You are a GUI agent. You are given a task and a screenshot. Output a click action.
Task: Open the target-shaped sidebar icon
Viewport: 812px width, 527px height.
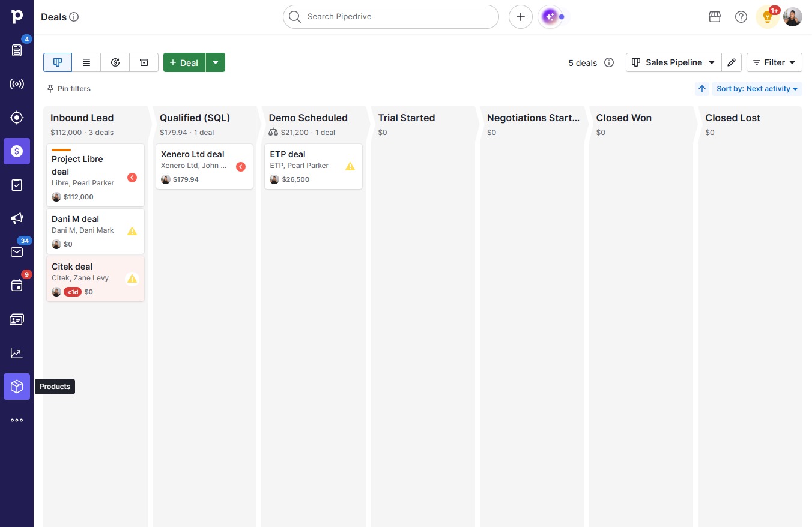tap(17, 118)
